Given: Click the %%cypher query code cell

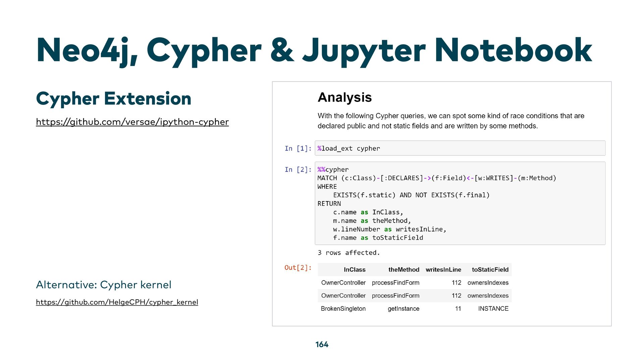Looking at the screenshot, I should click(460, 203).
